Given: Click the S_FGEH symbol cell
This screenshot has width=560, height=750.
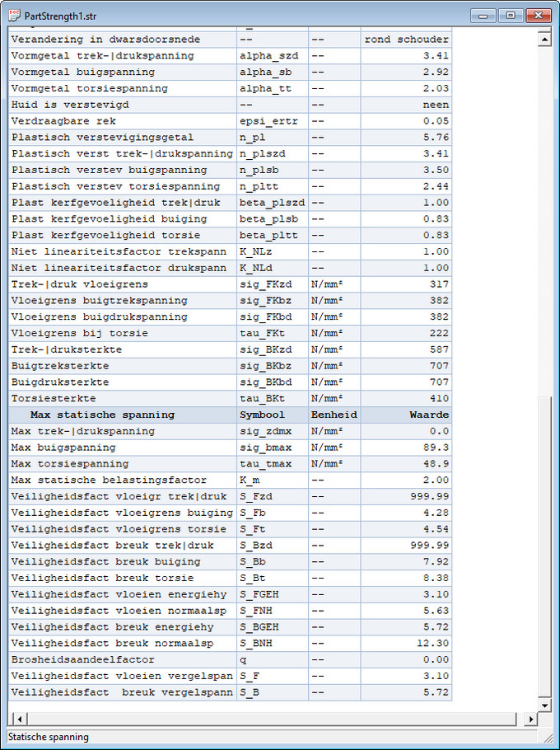Looking at the screenshot, I should click(273, 594).
